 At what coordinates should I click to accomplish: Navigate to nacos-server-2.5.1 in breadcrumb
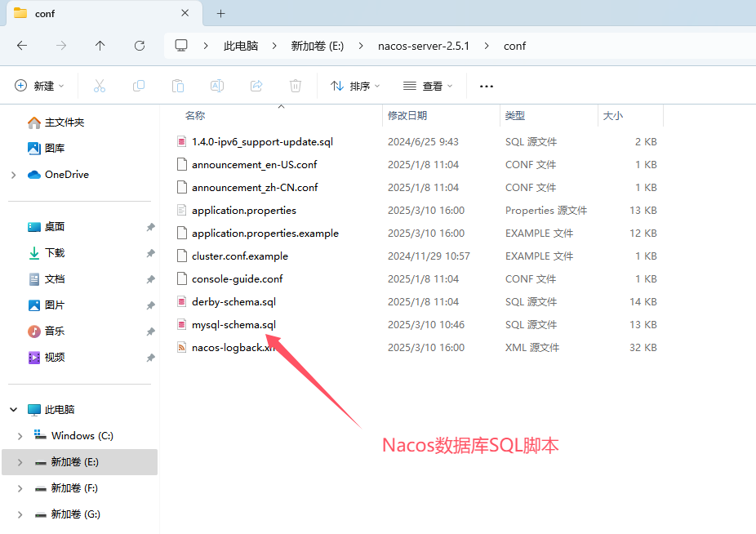click(424, 46)
